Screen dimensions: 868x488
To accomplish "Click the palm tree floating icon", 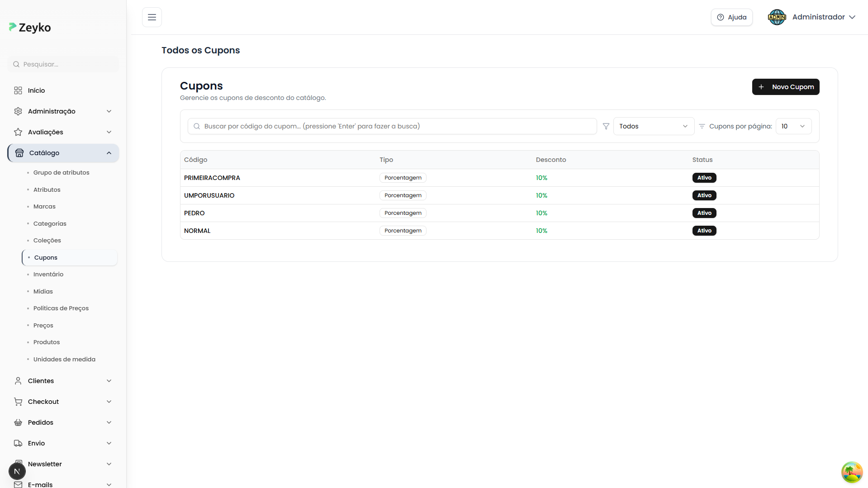I will (x=852, y=472).
